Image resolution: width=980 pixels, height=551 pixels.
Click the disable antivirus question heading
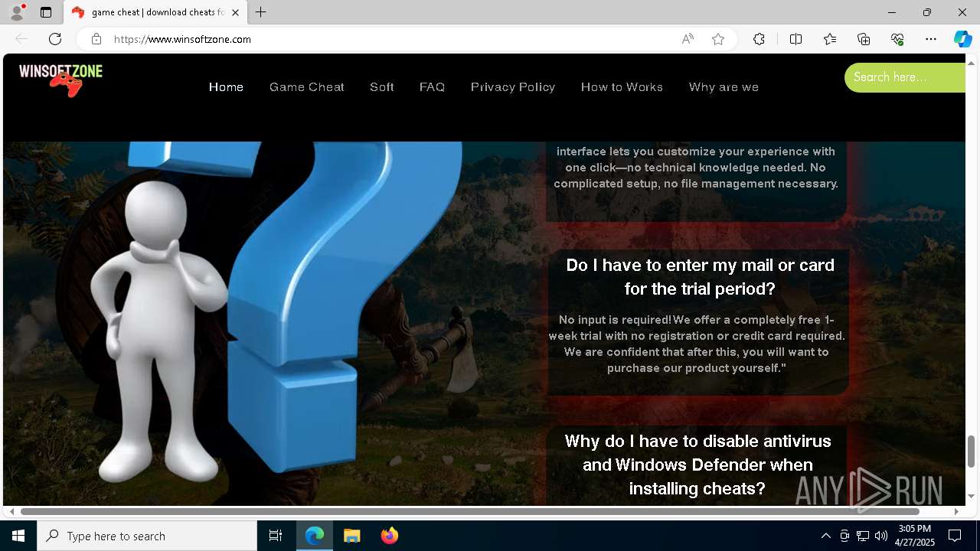(x=697, y=465)
